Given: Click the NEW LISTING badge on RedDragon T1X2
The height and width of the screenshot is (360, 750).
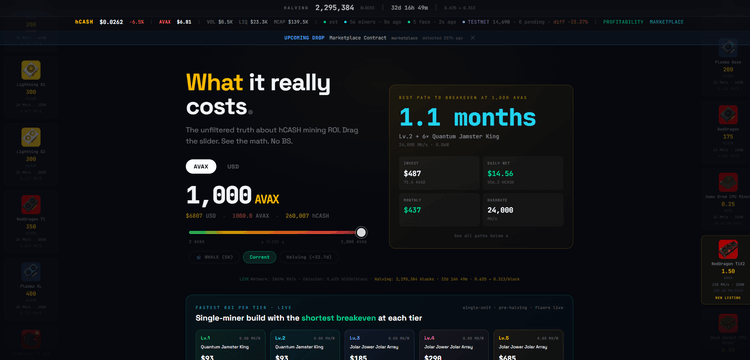Looking at the screenshot, I should (728, 298).
